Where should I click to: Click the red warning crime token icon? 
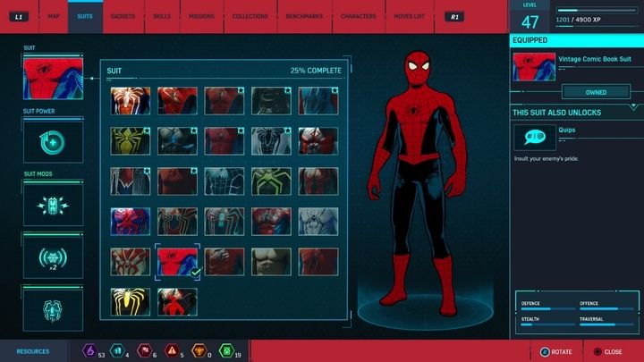click(172, 351)
